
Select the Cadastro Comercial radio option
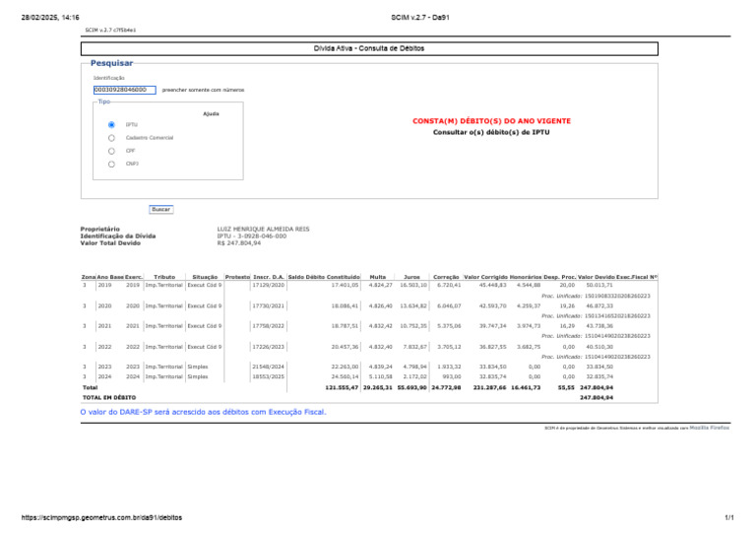point(111,138)
